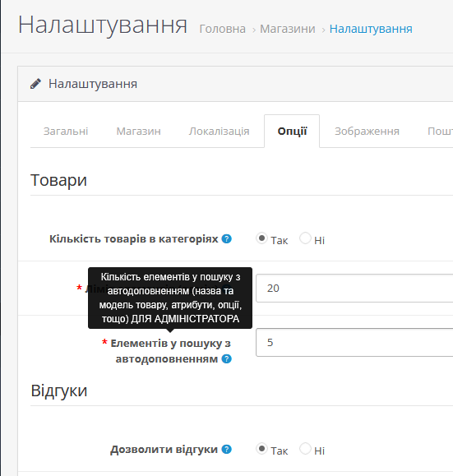Click help icon next to Кількість товарів в категоріях
Image resolution: width=453 pixels, height=476 pixels.
pos(227,239)
